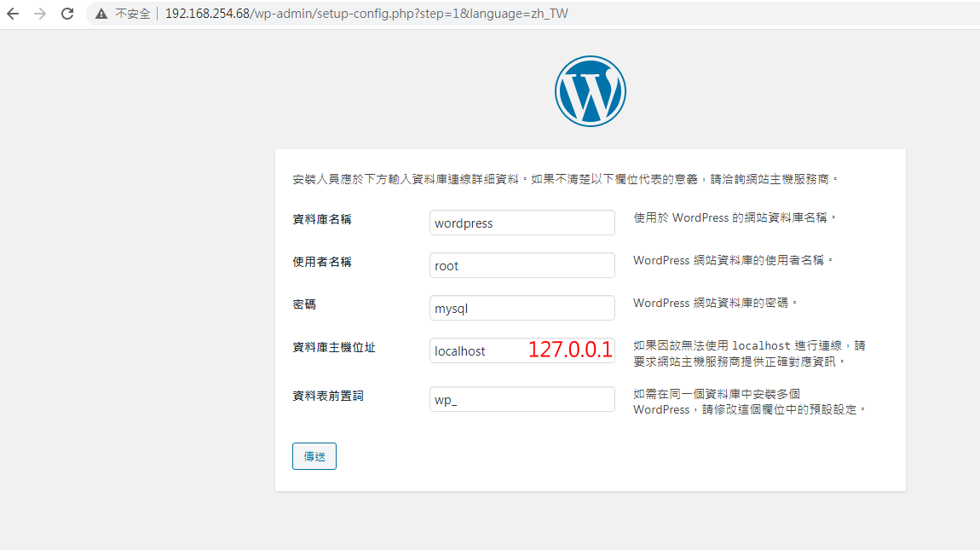The image size is (980, 550).
Task: Click the 使用者名稱 label
Action: 321,262
